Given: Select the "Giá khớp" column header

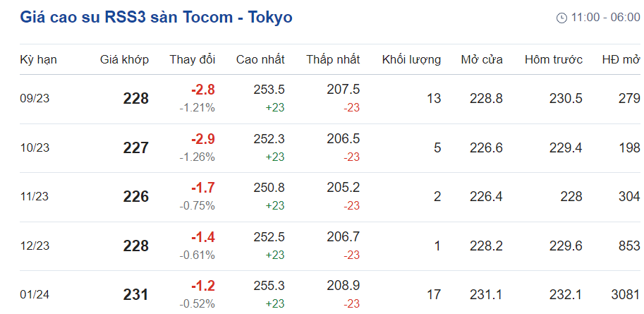Looking at the screenshot, I should pos(124,60).
